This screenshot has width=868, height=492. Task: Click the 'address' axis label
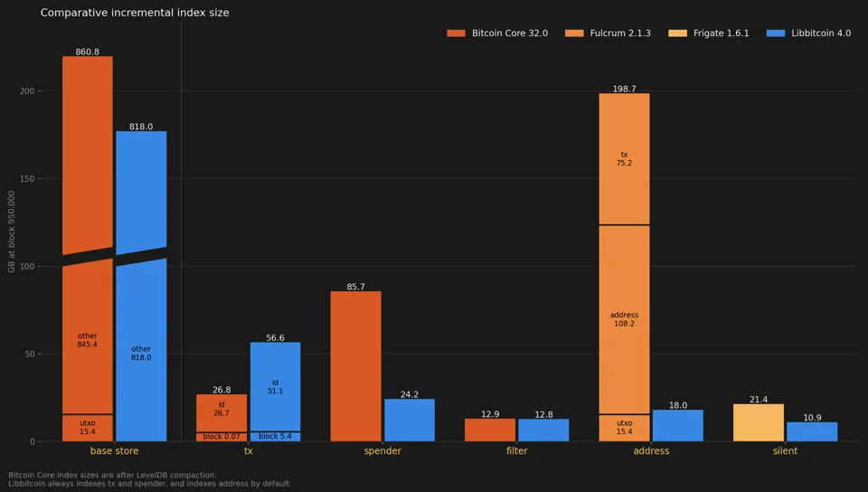click(x=651, y=450)
